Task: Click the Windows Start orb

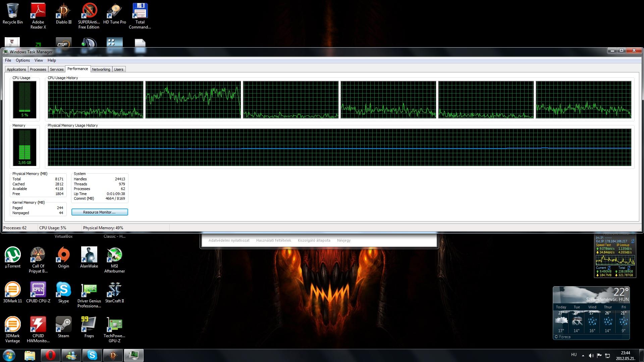Action: point(9,355)
